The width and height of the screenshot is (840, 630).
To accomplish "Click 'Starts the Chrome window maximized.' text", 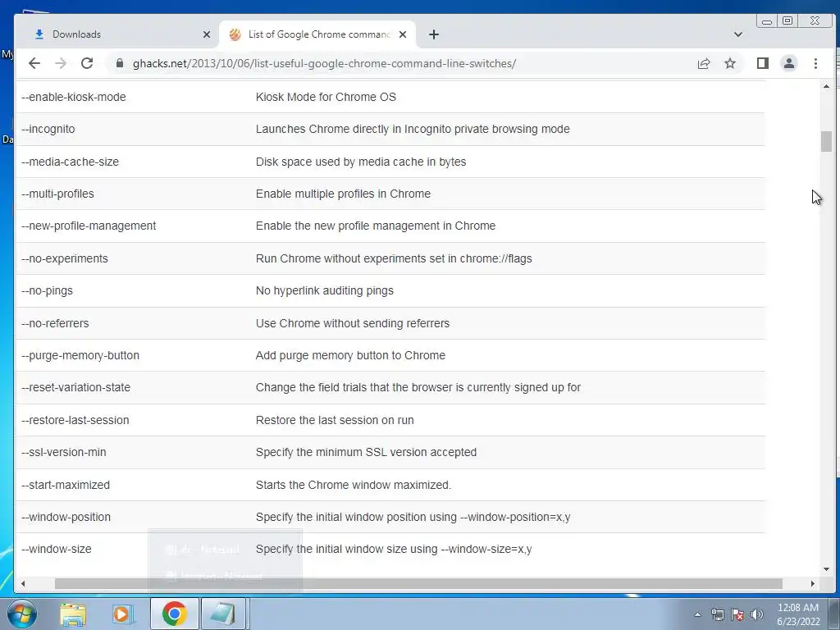I will [x=353, y=485].
